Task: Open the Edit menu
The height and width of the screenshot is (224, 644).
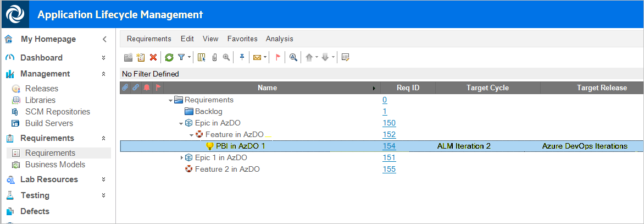Action: click(187, 39)
